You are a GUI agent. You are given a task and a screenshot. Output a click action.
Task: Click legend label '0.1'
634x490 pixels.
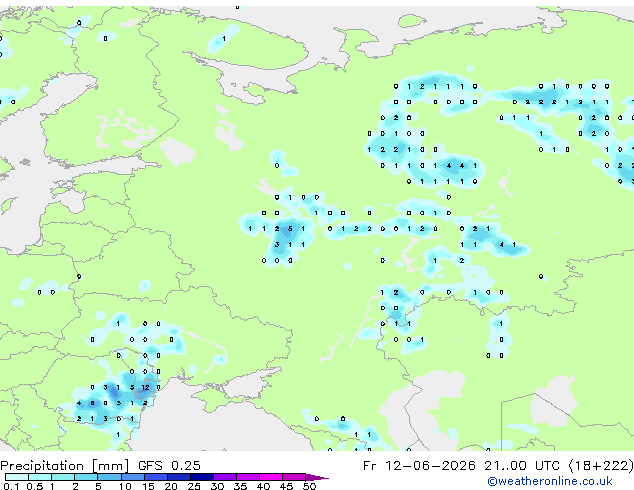coord(11,486)
